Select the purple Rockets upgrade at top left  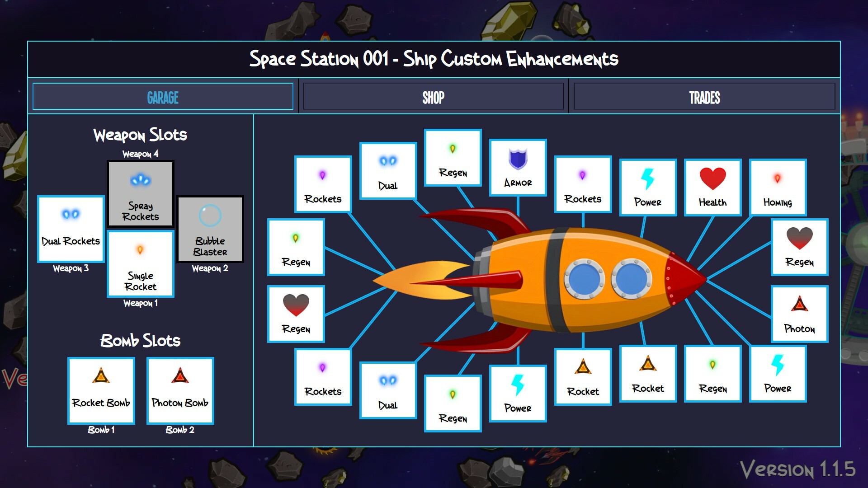click(323, 184)
